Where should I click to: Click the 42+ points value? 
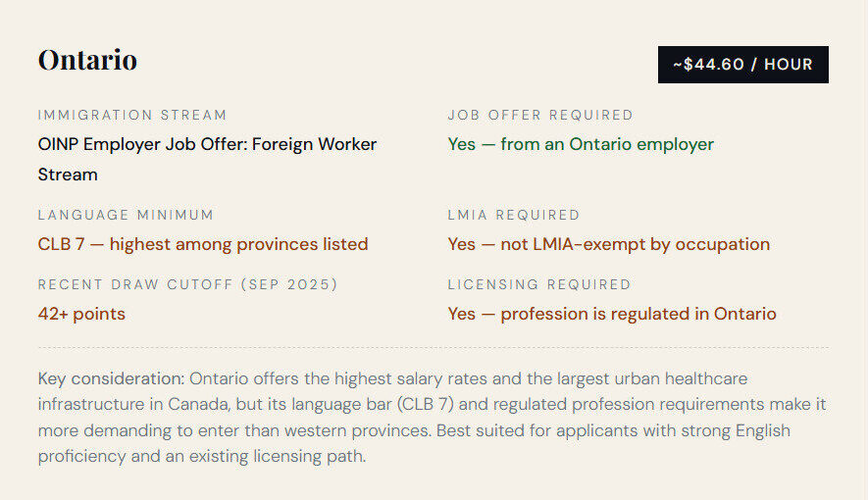click(x=81, y=314)
